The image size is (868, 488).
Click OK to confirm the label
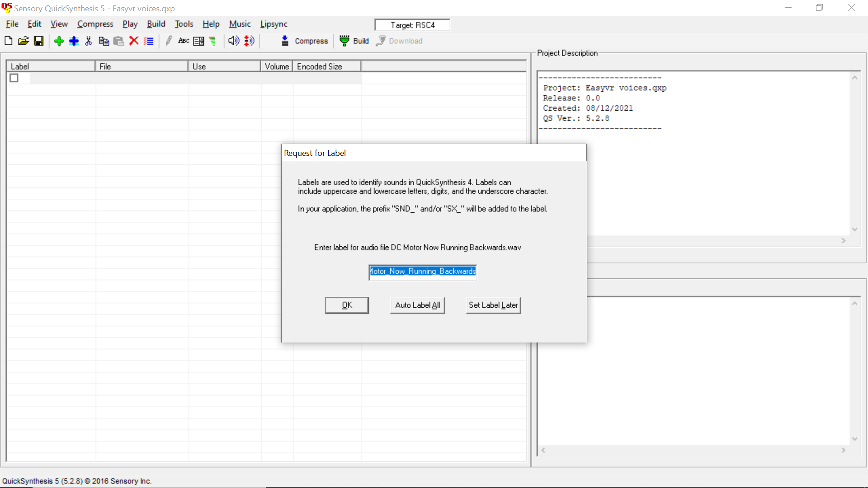point(346,305)
